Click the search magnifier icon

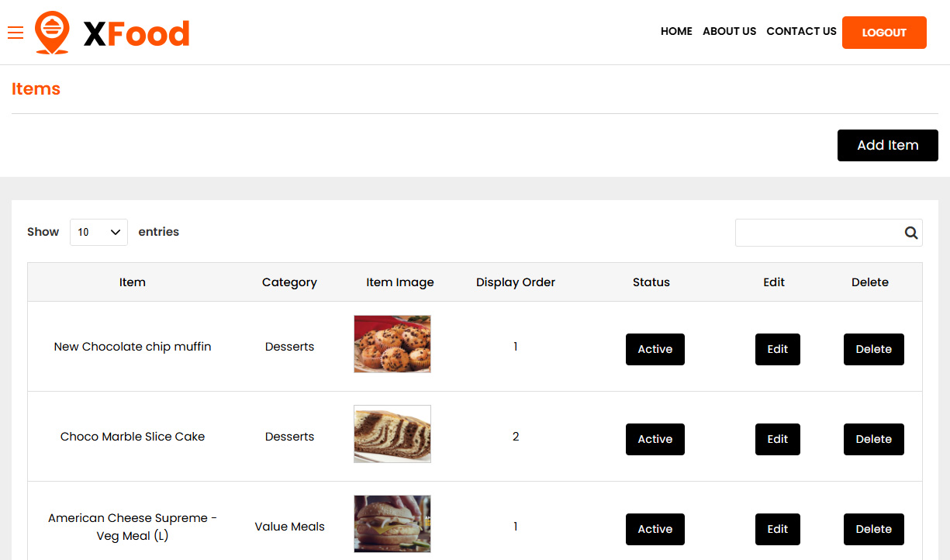[910, 233]
